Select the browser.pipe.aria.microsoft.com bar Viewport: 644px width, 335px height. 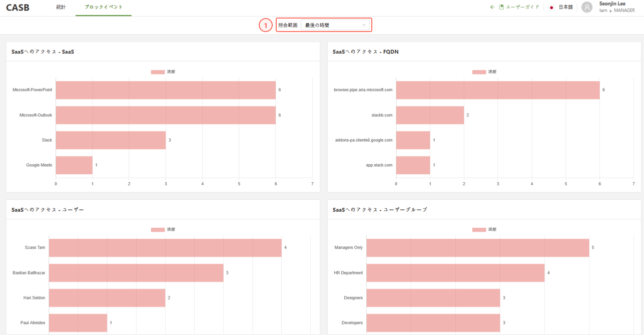[497, 90]
